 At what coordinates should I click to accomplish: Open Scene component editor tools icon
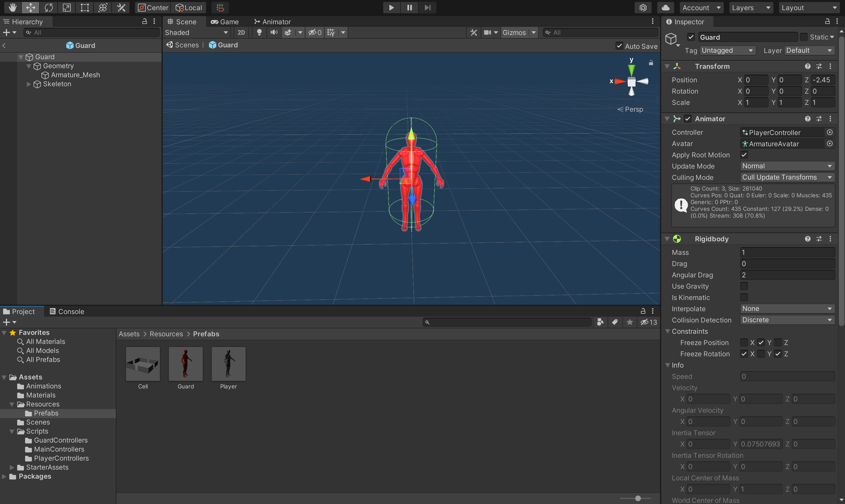[473, 32]
